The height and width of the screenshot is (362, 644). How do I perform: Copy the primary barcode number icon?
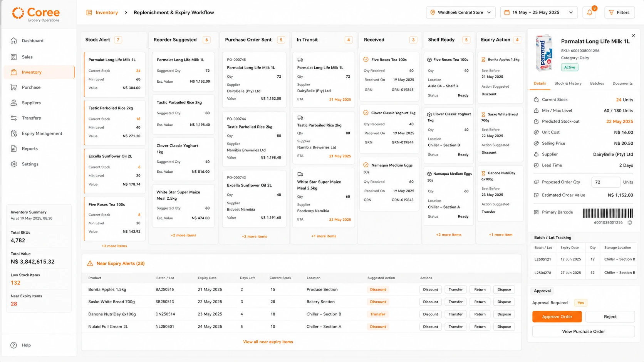click(630, 222)
